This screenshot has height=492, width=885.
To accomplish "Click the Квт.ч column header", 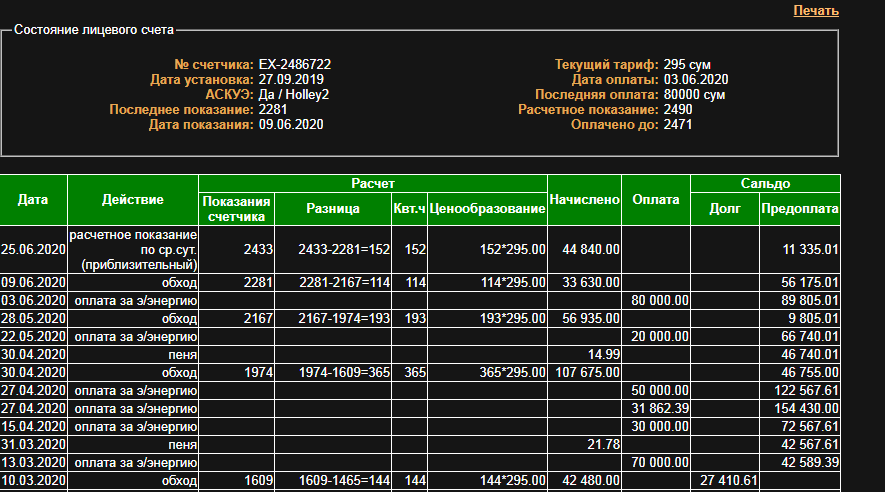I will coord(408,208).
